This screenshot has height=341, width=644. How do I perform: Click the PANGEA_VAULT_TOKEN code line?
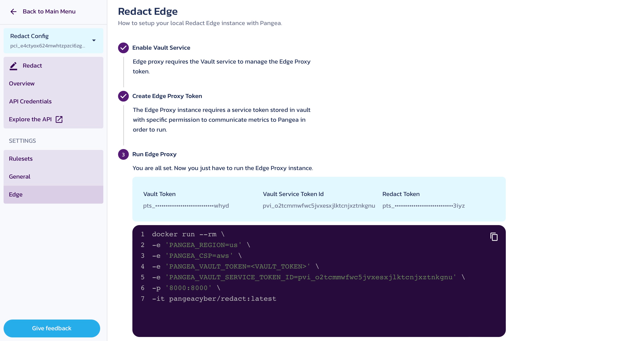click(x=235, y=266)
